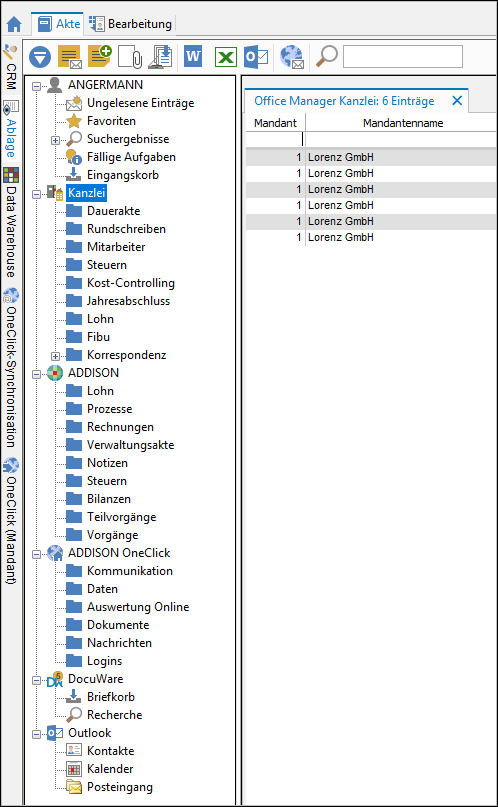Click the Home house icon
The height and width of the screenshot is (807, 498).
[14, 25]
